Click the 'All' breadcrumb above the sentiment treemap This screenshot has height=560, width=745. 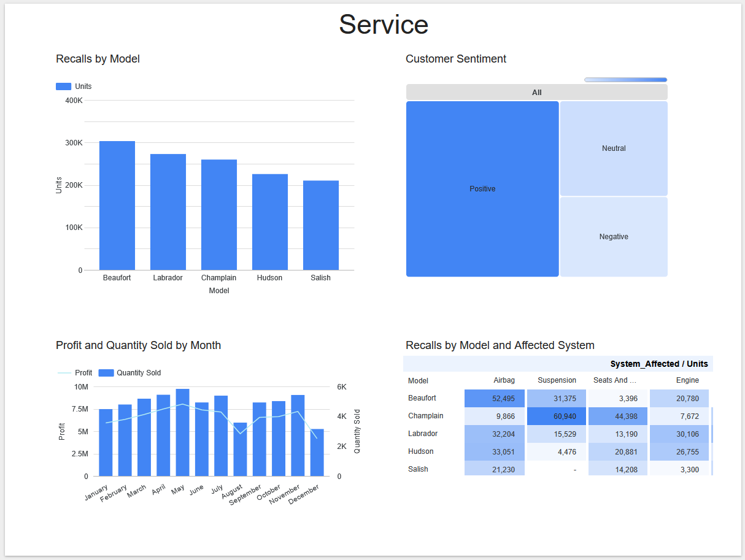click(x=536, y=92)
